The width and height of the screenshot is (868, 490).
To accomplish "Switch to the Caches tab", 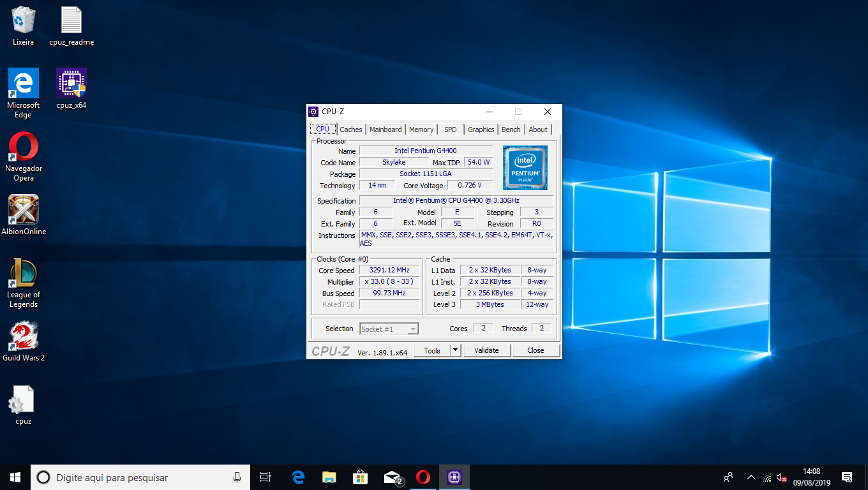I will coord(351,130).
